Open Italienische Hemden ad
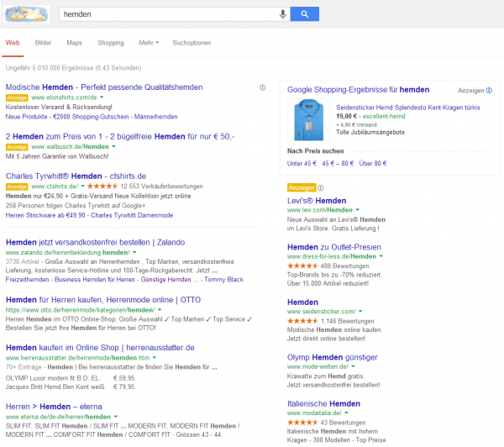Image resolution: width=504 pixels, height=447 pixels. click(323, 404)
